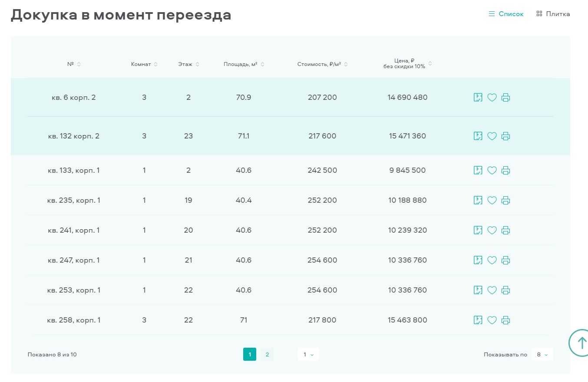Open the page number dropdown

308,355
